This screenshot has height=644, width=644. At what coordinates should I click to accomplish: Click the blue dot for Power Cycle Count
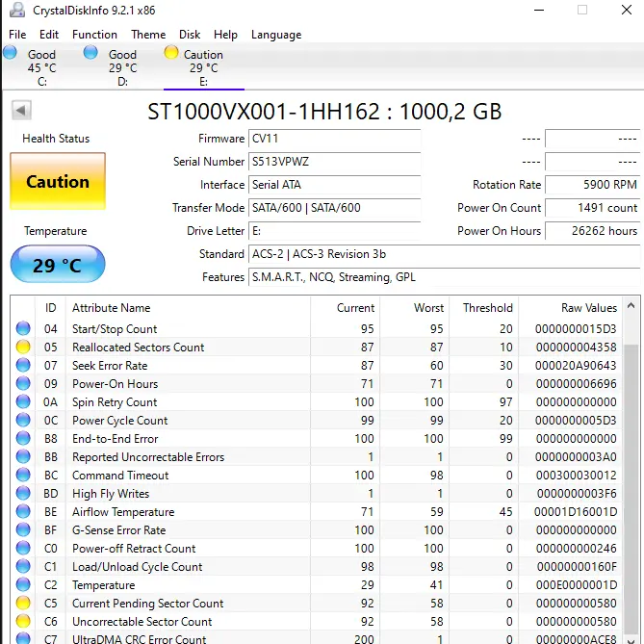23,420
